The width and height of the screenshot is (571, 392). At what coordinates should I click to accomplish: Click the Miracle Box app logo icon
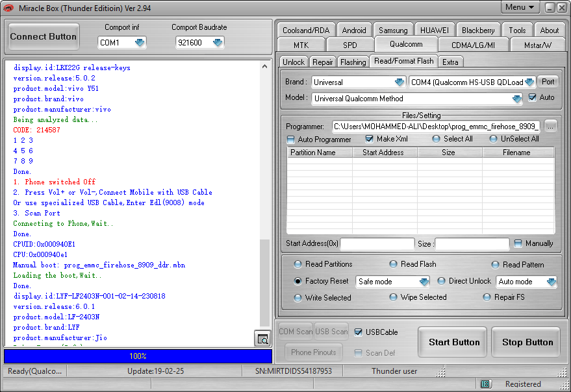pyautogui.click(x=8, y=8)
